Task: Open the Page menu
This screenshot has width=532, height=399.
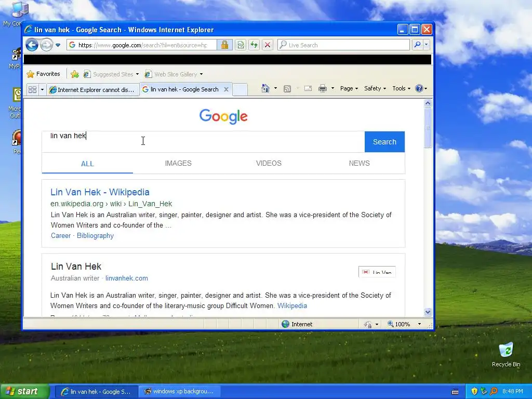Action: pyautogui.click(x=349, y=88)
